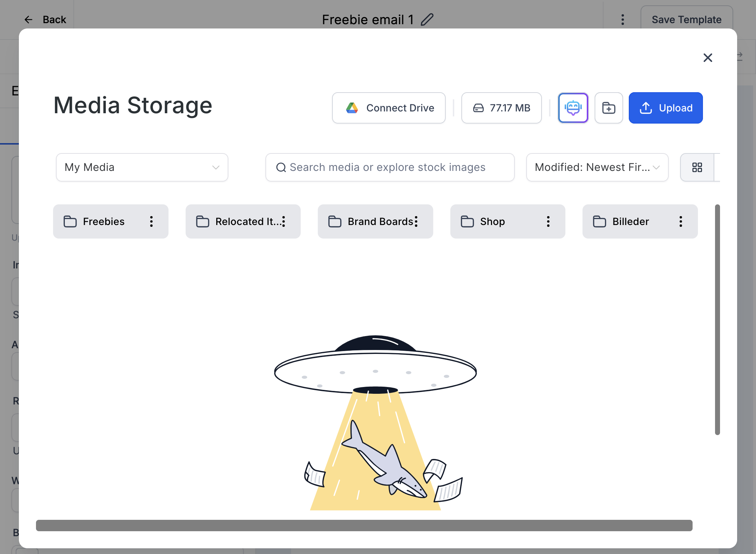Click the Freebie email 1 title
756x554 pixels.
(x=368, y=20)
